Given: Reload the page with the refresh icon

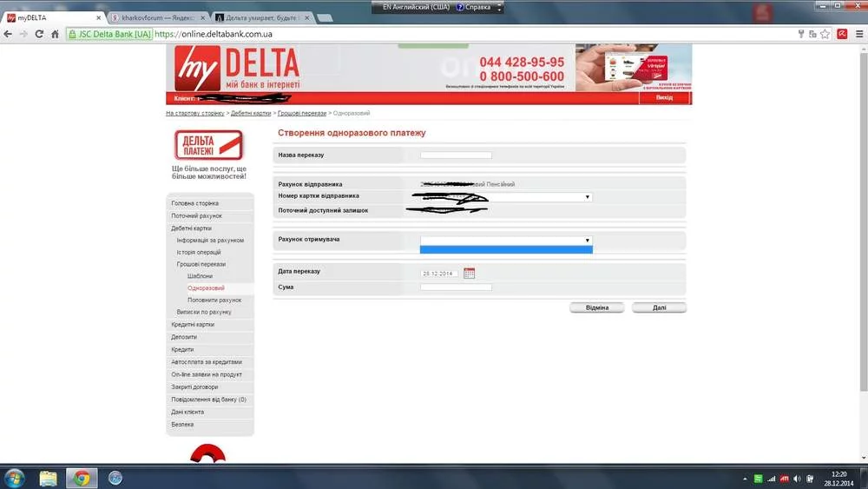Looking at the screenshot, I should click(x=39, y=34).
